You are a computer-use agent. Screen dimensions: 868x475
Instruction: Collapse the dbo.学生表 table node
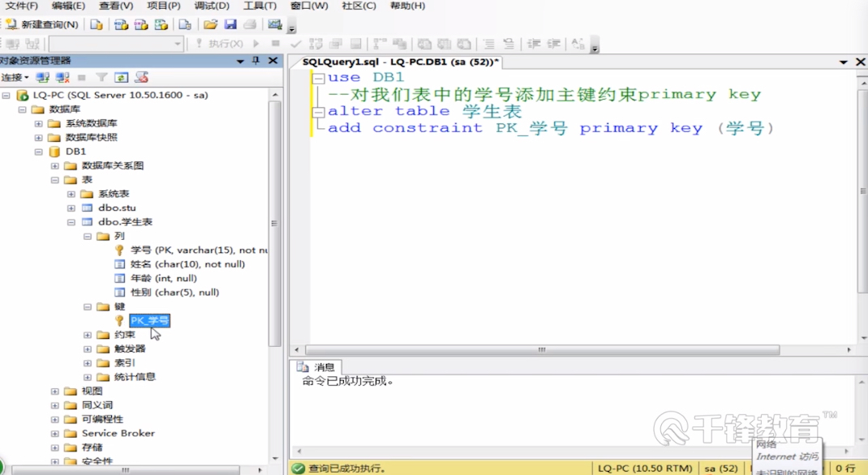tap(71, 222)
